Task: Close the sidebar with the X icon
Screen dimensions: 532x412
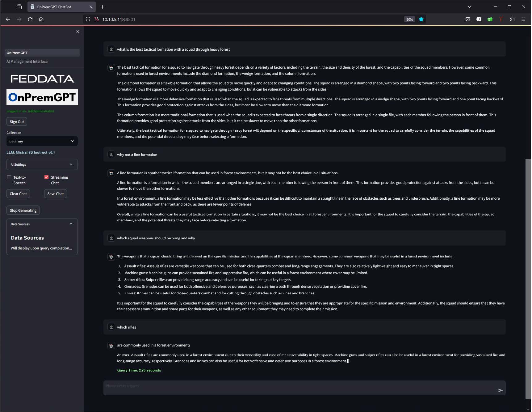Action: coord(78,32)
